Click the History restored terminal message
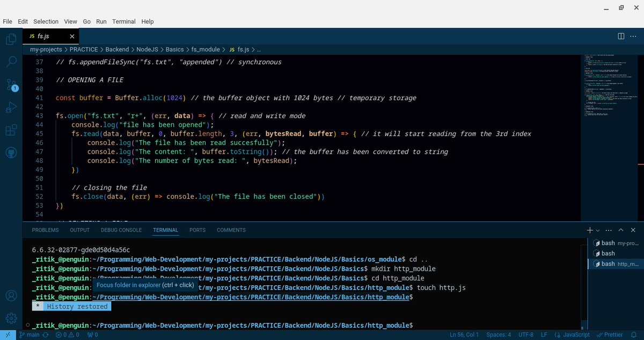The height and width of the screenshot is (340, 644). coord(77,306)
